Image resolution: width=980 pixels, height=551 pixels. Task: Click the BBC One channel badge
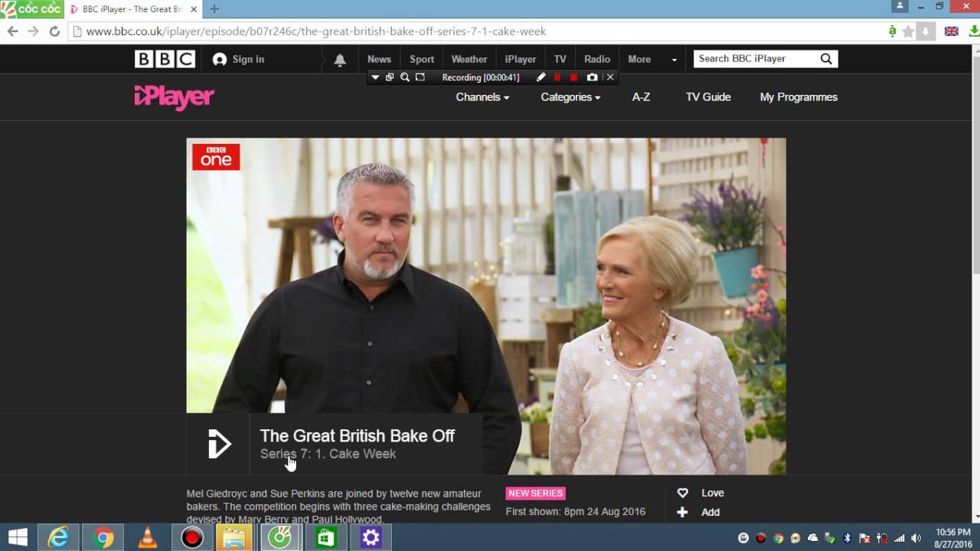216,157
